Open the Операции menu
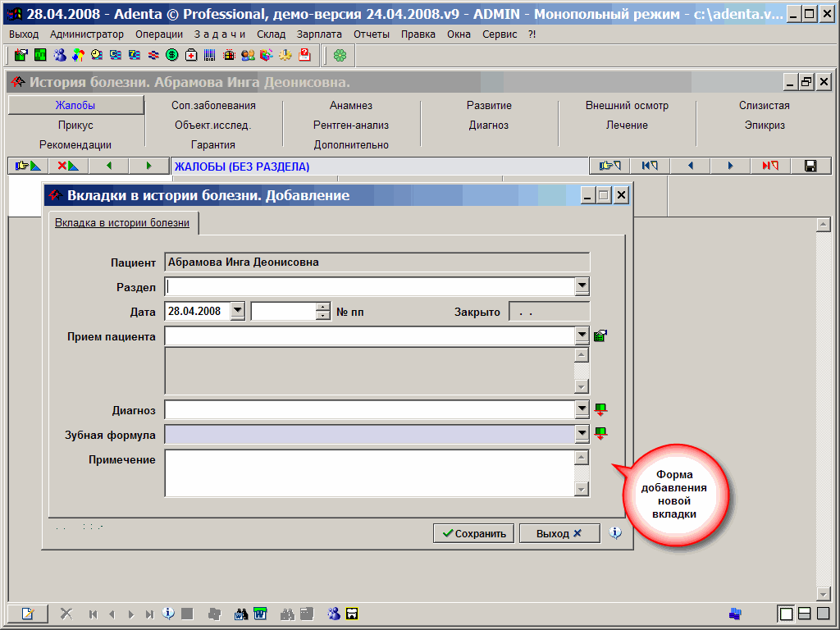 tap(159, 34)
